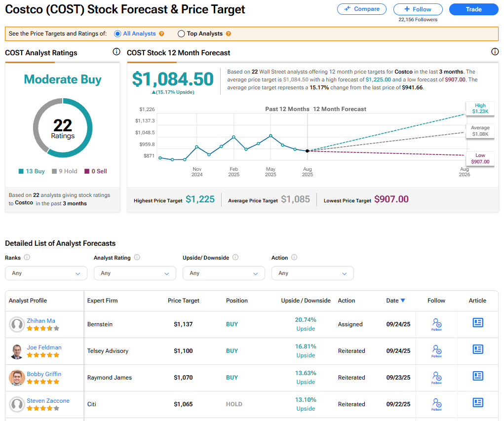Click the Expert Firm column header

click(102, 301)
